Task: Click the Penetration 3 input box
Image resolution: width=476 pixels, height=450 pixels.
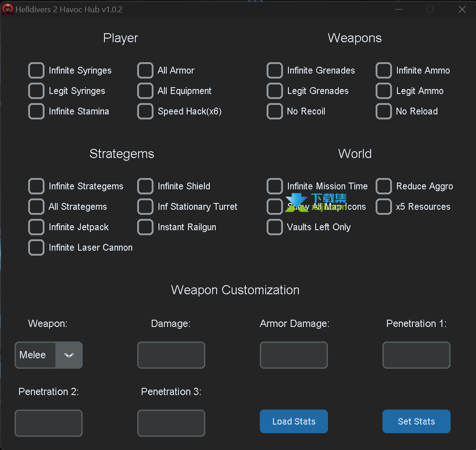Action: tap(171, 423)
